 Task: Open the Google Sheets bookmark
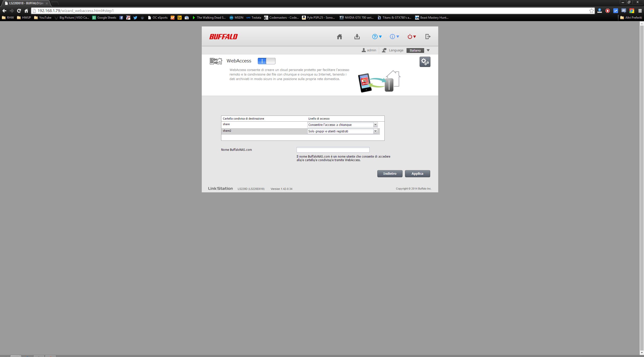coord(104,18)
